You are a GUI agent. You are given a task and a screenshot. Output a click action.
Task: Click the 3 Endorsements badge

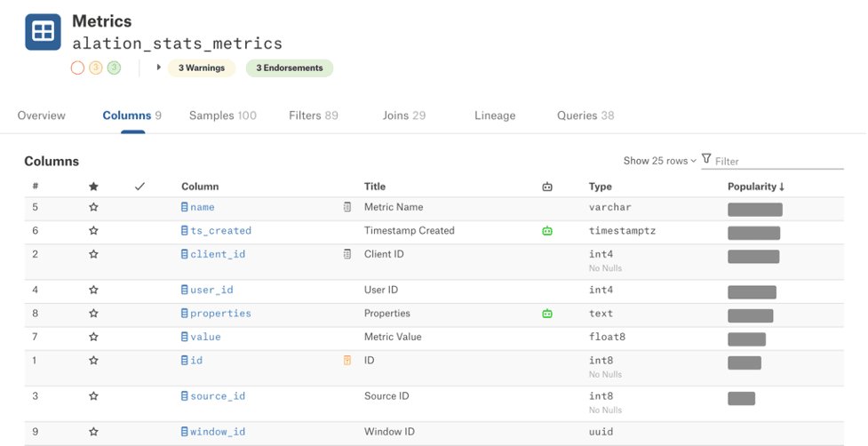290,68
